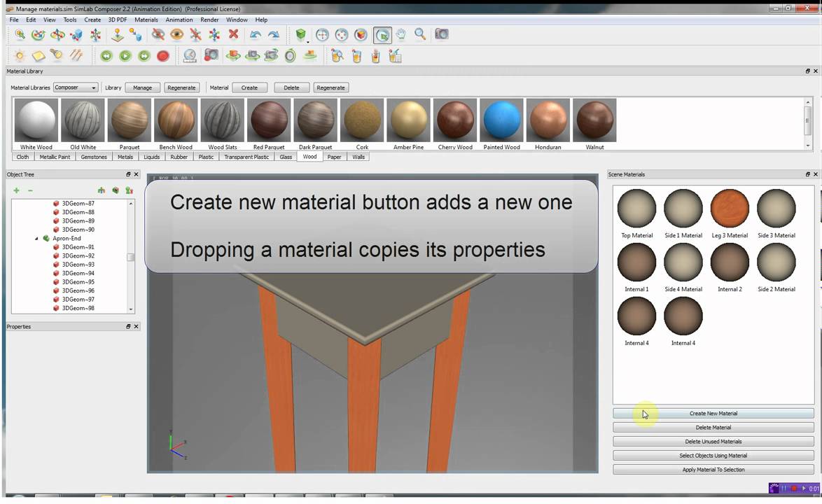
Task: Click the sun light icon
Action: [x=20, y=55]
